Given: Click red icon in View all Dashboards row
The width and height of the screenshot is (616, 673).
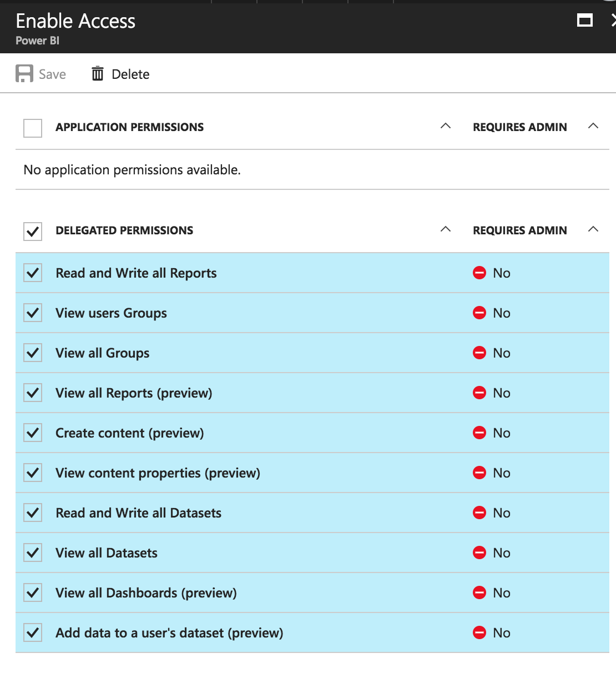Looking at the screenshot, I should 479,592.
